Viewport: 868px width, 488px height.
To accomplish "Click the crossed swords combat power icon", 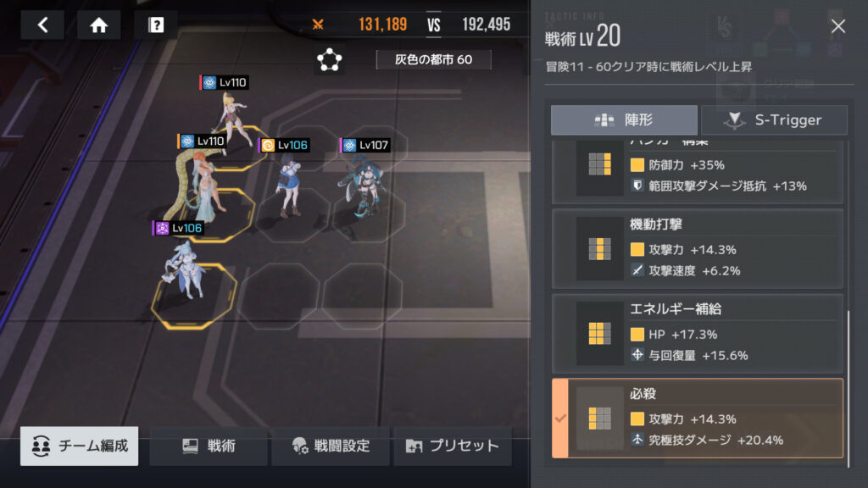I will click(x=318, y=25).
